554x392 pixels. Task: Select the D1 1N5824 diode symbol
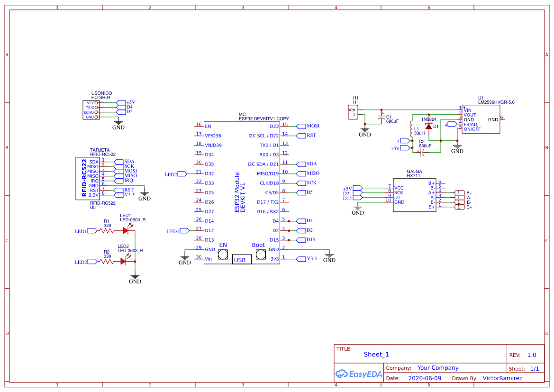coord(430,127)
